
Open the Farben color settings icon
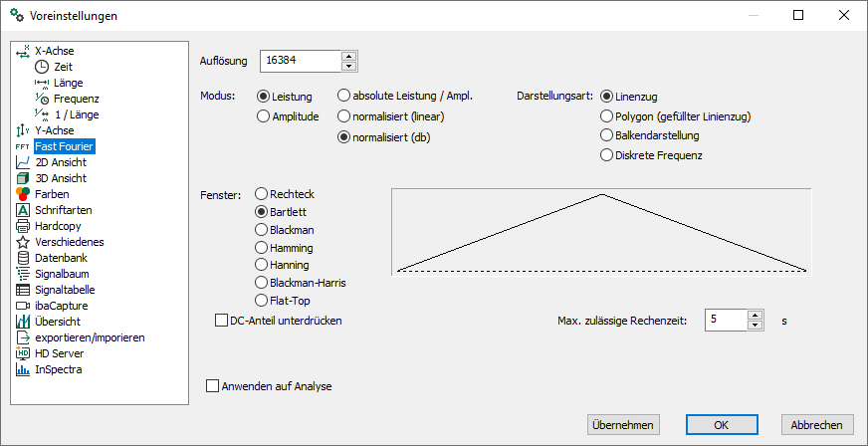(23, 194)
